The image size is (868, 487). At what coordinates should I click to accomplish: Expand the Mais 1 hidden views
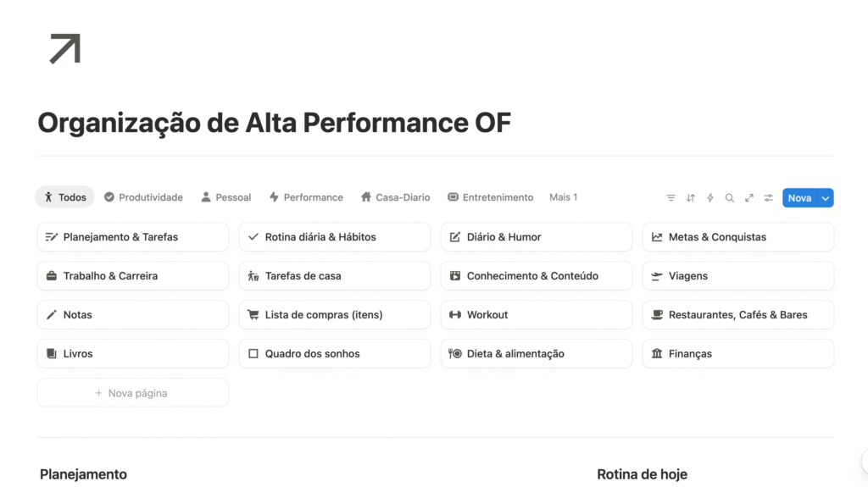click(563, 197)
